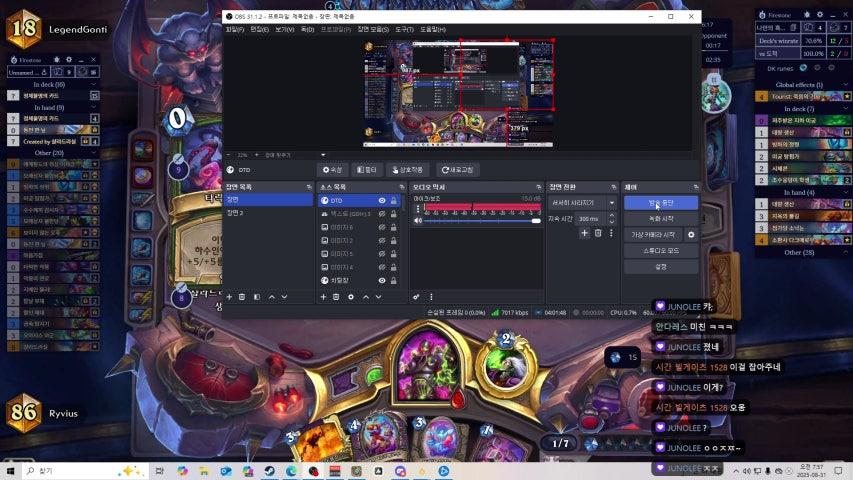The height and width of the screenshot is (480, 853).
Task: Open OBS 설정 settings button
Action: (x=661, y=267)
